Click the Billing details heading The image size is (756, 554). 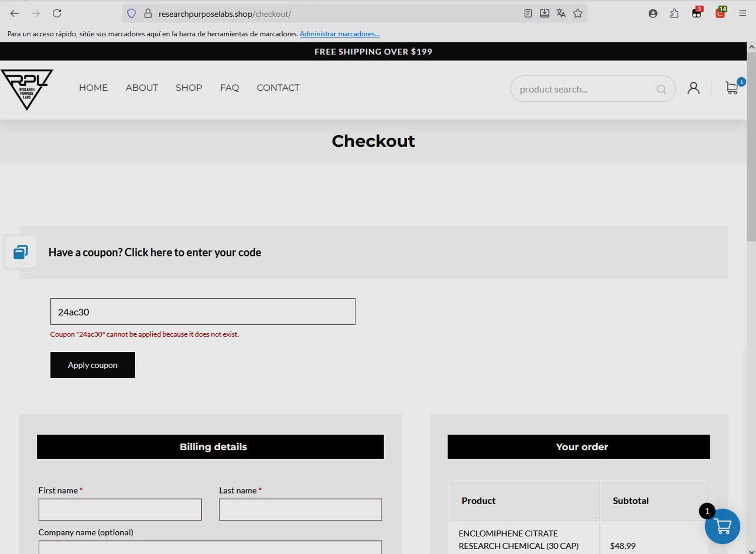pyautogui.click(x=213, y=447)
